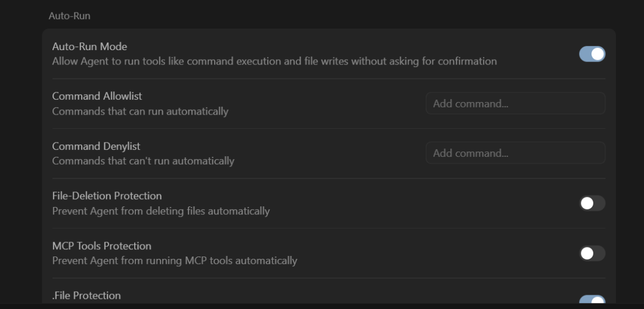This screenshot has width=644, height=309.
Task: Click the File-Deletion Protection title label
Action: 107,196
